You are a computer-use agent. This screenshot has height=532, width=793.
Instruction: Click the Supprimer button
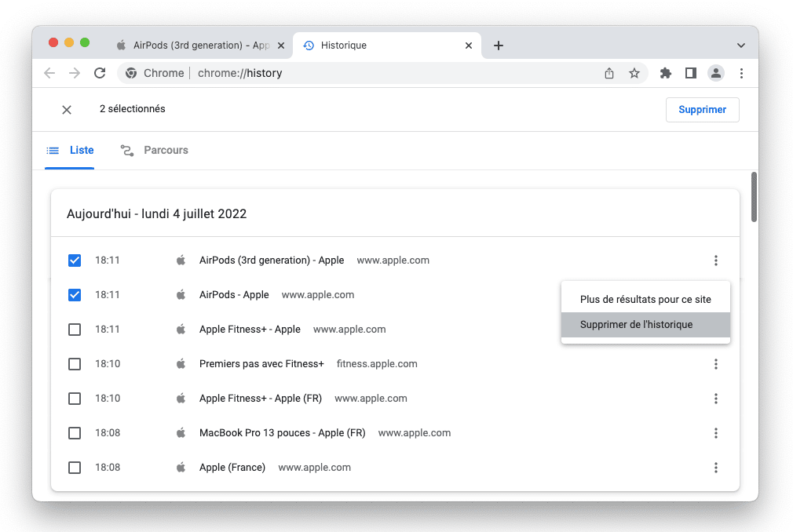pos(702,110)
